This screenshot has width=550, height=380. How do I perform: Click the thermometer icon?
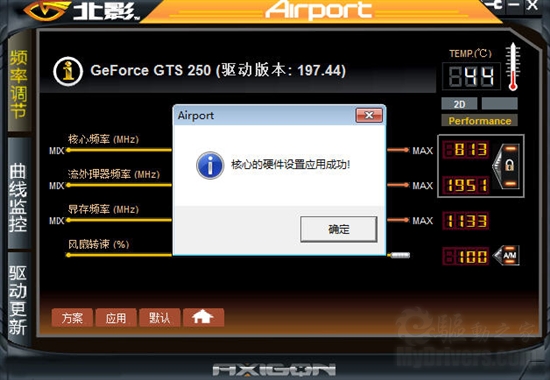point(513,67)
